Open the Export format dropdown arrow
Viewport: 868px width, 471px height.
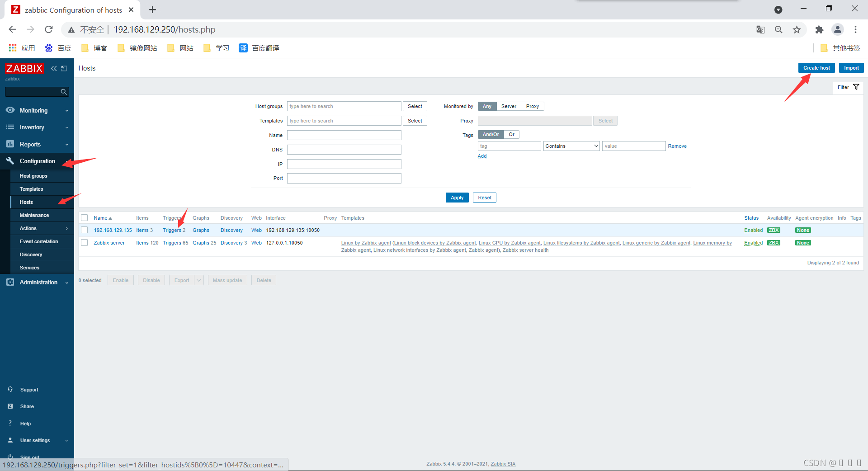coord(199,280)
